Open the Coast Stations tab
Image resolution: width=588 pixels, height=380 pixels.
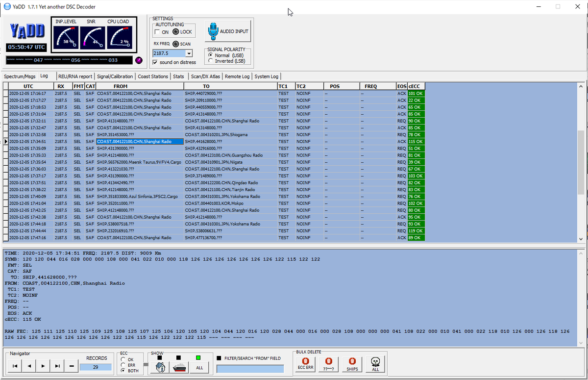click(x=153, y=76)
